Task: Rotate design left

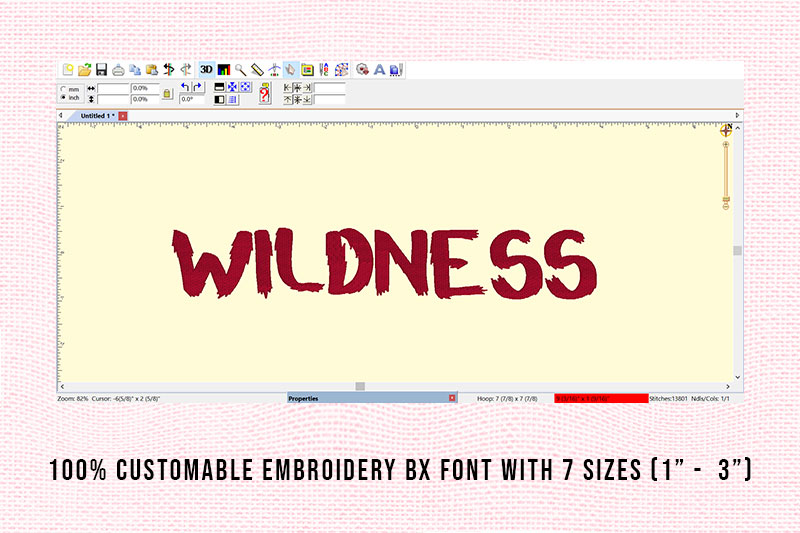Action: click(x=185, y=87)
